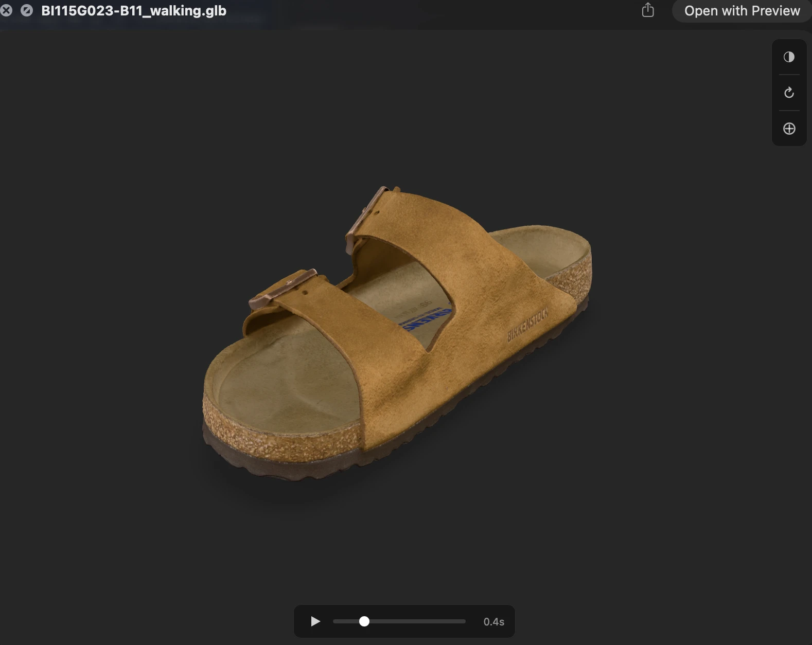Zoom in with the plus circle icon

789,129
